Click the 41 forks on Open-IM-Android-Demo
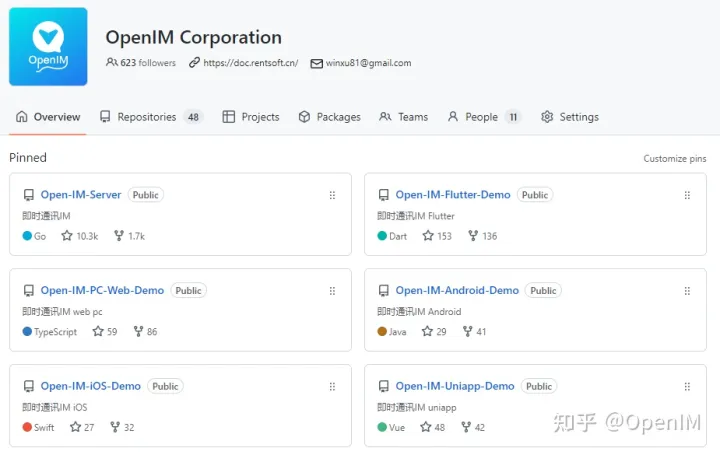Viewport: 720px width, 455px height. [474, 331]
